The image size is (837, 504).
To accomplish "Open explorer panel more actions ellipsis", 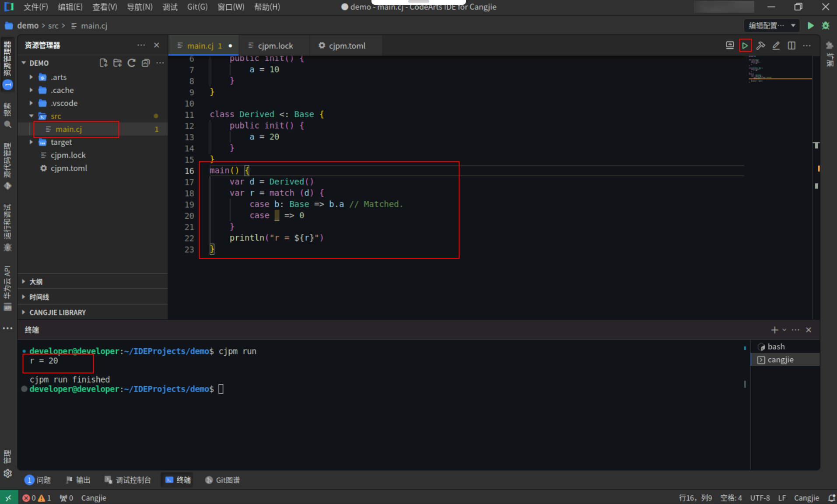I will tap(141, 45).
